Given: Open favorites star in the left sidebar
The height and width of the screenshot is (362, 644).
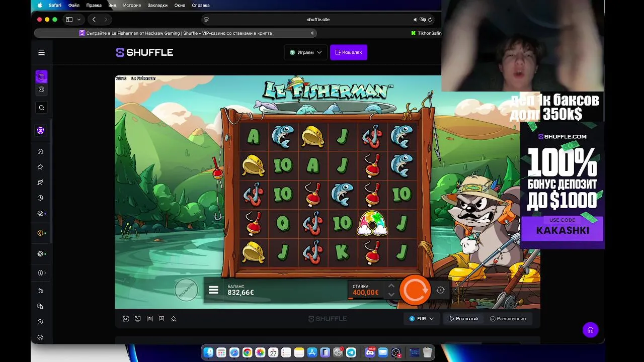Looking at the screenshot, I should pyautogui.click(x=41, y=167).
